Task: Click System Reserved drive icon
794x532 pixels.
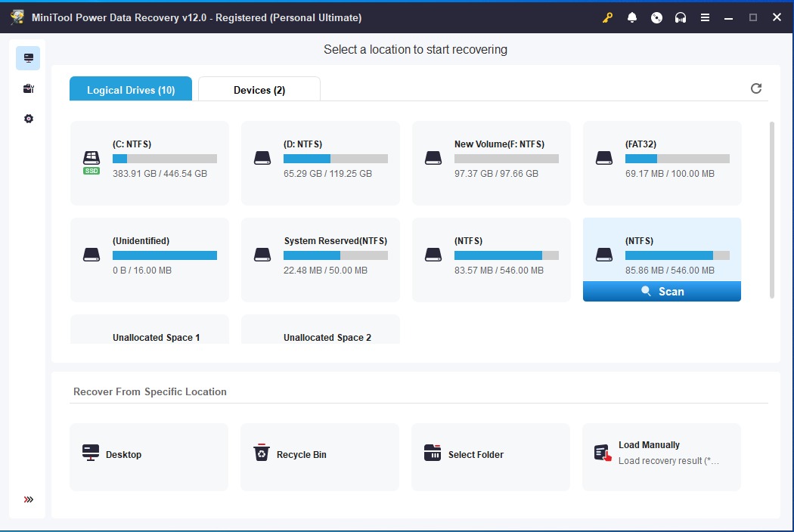Action: pyautogui.click(x=262, y=255)
